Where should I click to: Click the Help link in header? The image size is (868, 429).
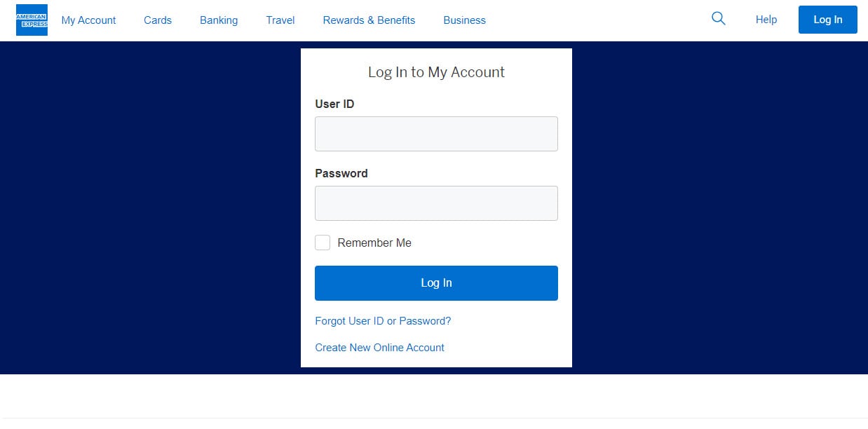point(766,20)
